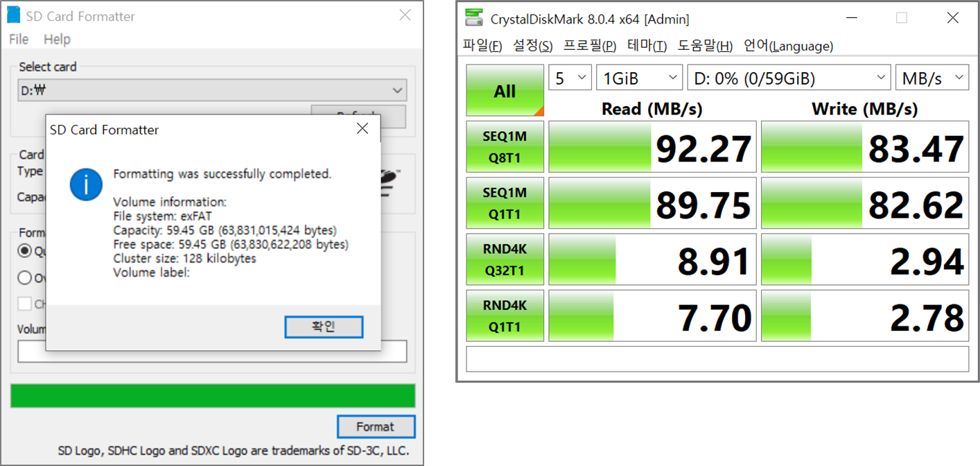
Task: Click the 7.70 random read result
Action: click(652, 316)
